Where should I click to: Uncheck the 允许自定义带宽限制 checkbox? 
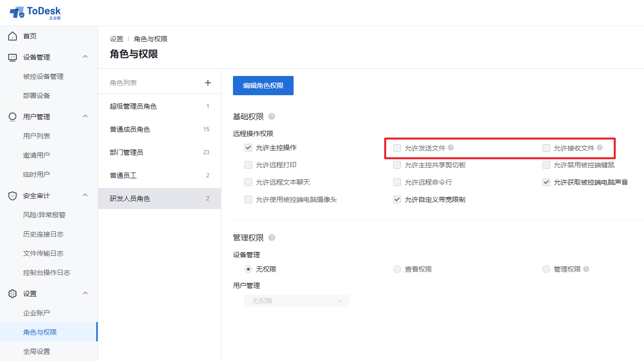[x=397, y=199]
